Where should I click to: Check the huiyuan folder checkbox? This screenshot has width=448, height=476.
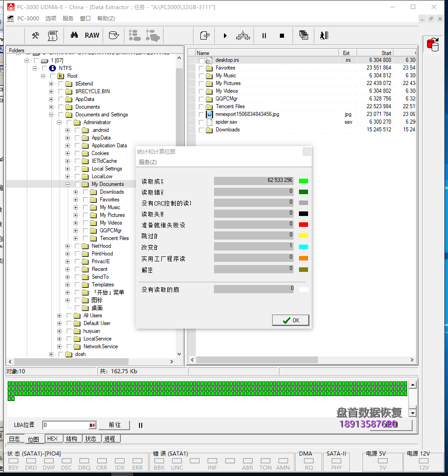[69, 331]
